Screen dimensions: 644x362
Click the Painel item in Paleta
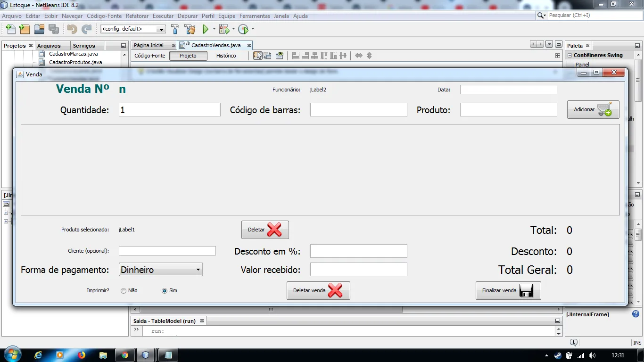[x=582, y=65]
